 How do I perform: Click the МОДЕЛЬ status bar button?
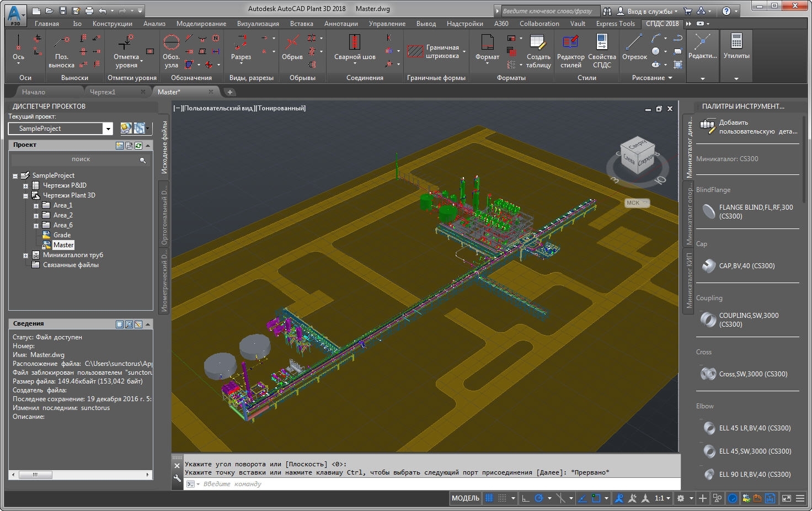466,498
